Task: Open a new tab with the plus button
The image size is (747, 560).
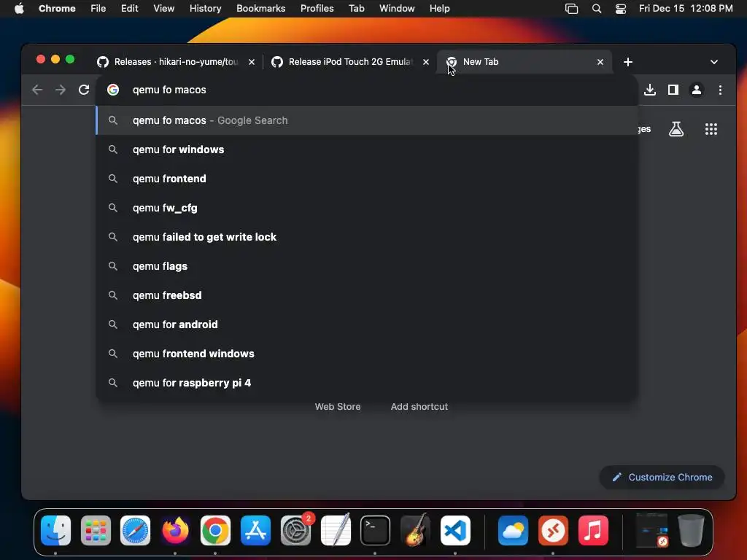Action: pyautogui.click(x=628, y=62)
